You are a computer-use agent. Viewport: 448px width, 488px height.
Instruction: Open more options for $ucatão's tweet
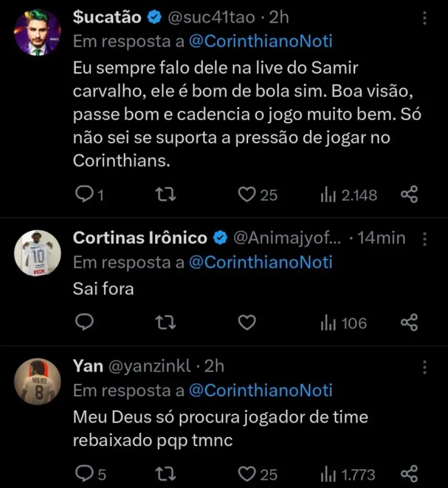click(425, 19)
